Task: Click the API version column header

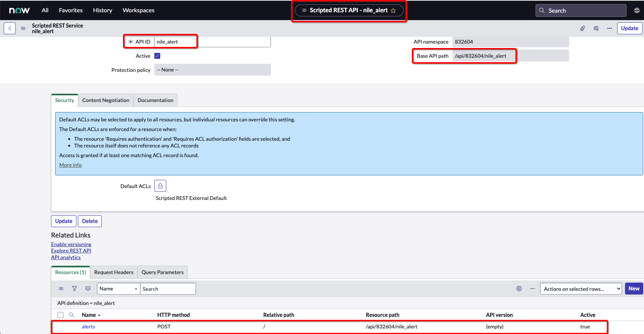Action: coord(499,315)
